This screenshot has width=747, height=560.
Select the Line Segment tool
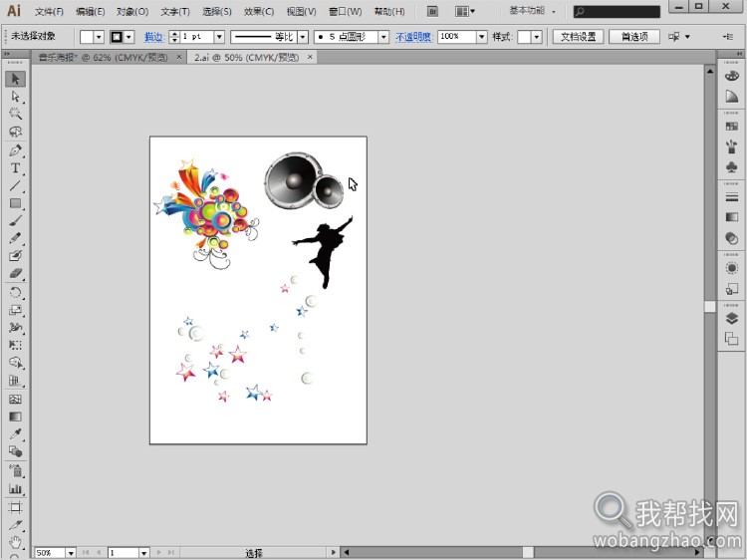pos(15,186)
